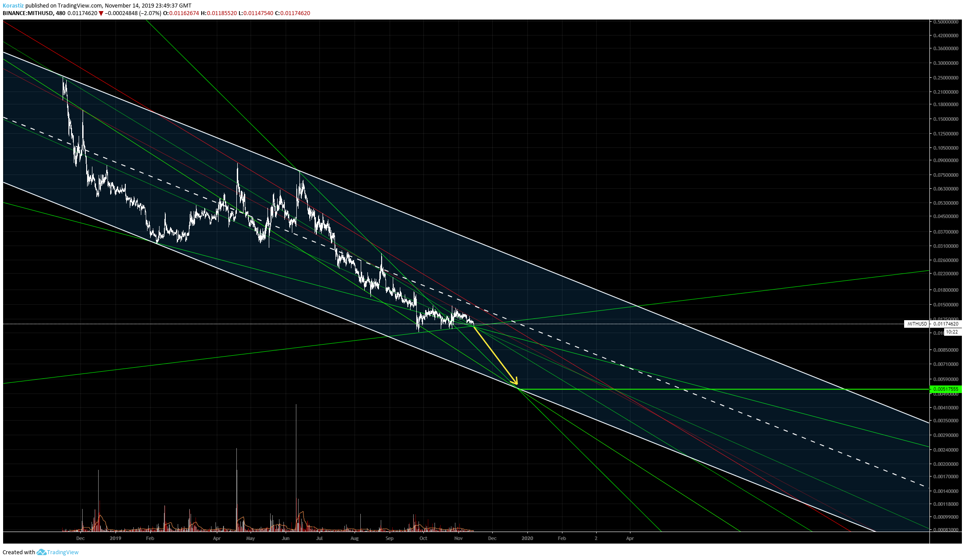The image size is (965, 560).
Task: Click the Aug label on the time axis
Action: coord(354,538)
